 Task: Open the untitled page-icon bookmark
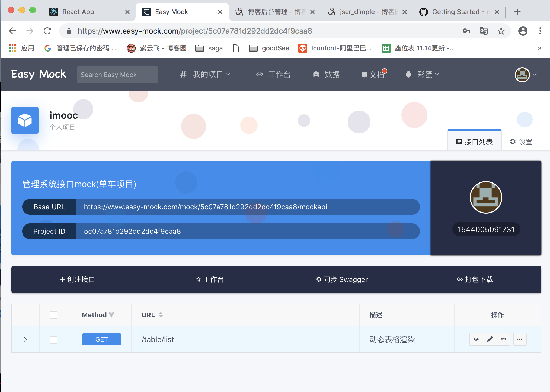point(236,48)
